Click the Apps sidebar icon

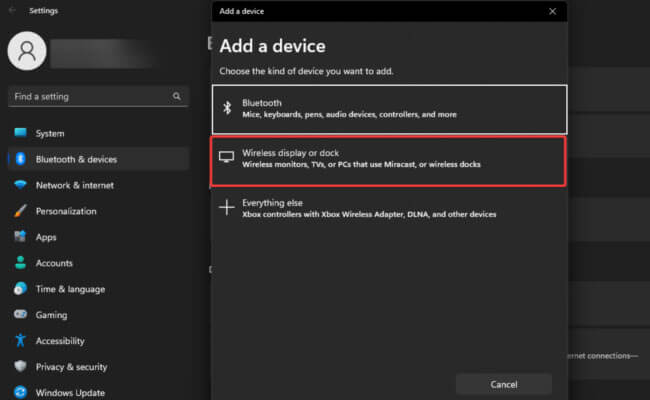[20, 237]
